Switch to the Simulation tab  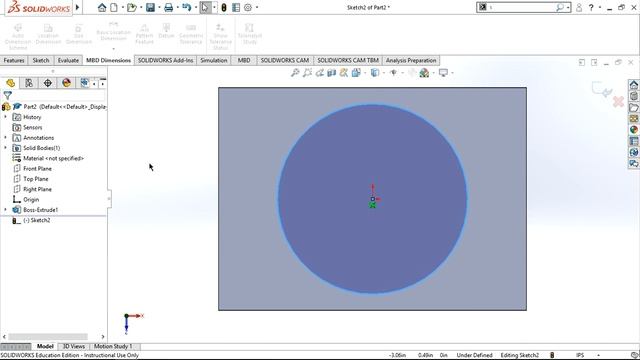click(214, 60)
